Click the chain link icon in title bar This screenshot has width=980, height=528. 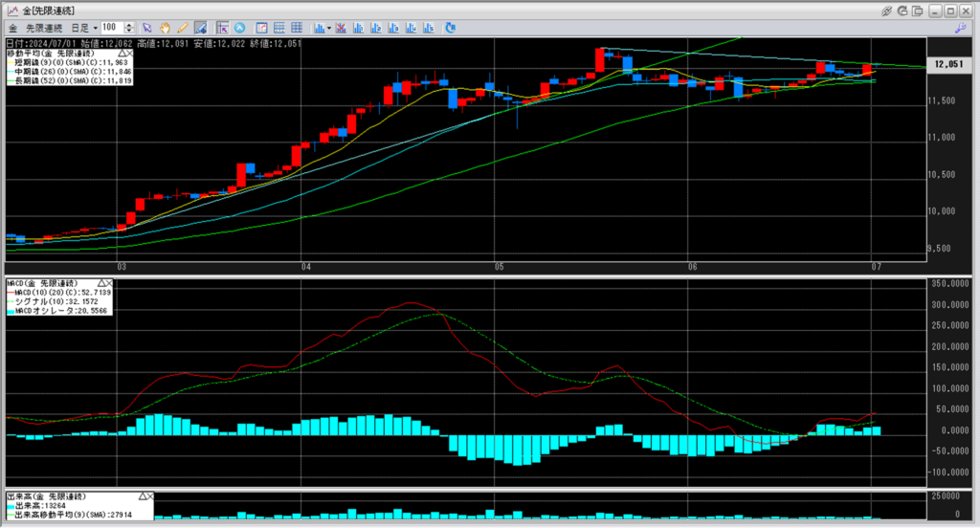click(x=886, y=11)
